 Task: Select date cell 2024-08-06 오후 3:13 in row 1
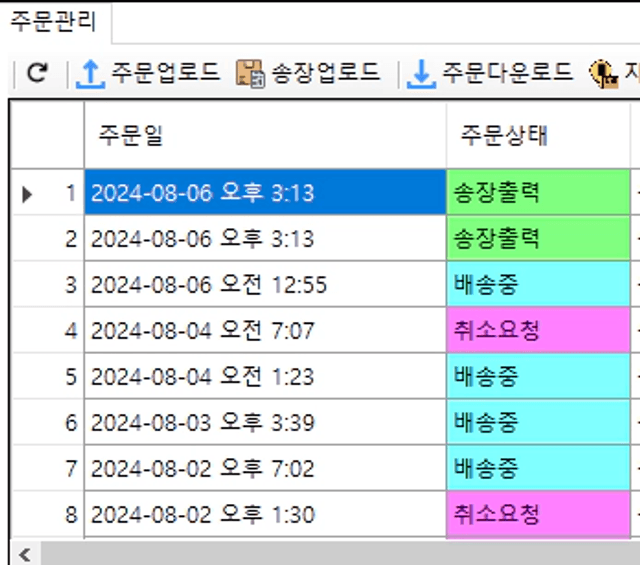point(265,192)
